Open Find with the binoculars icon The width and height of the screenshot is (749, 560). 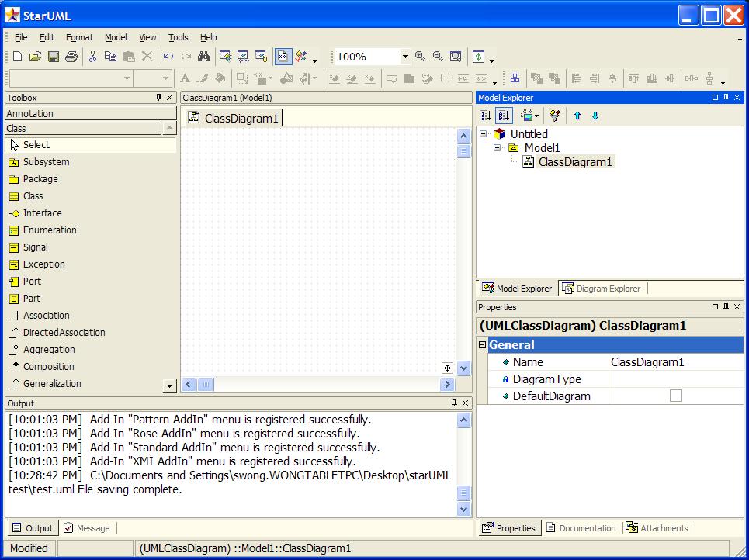click(204, 57)
